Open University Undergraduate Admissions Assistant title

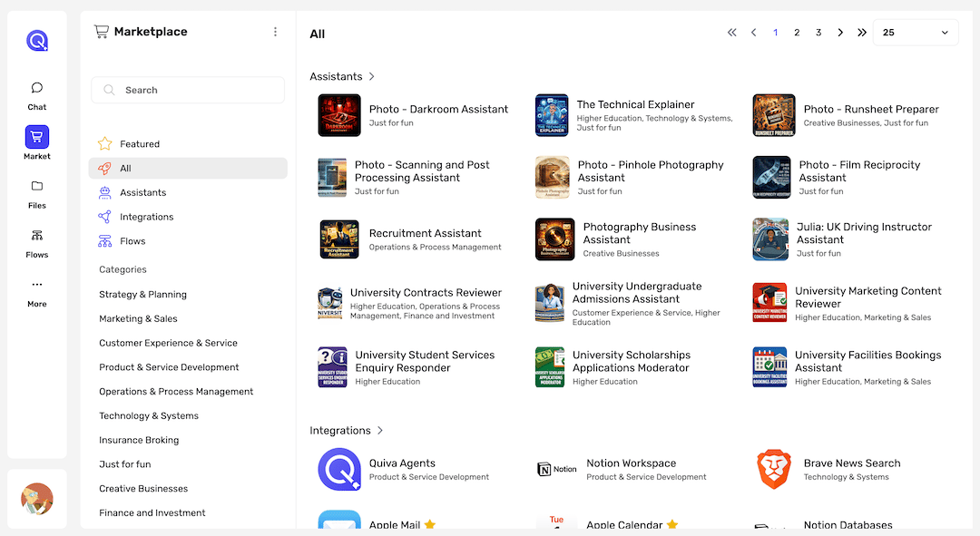pyautogui.click(x=637, y=292)
